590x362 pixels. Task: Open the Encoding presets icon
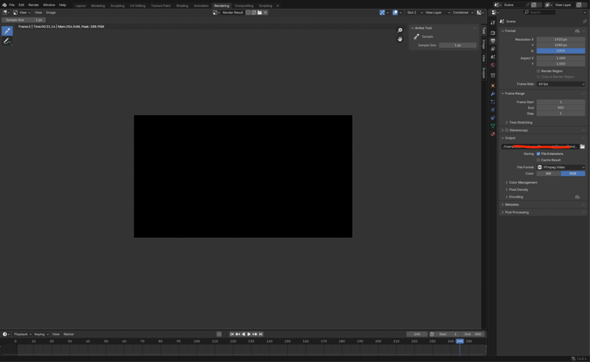(577, 197)
